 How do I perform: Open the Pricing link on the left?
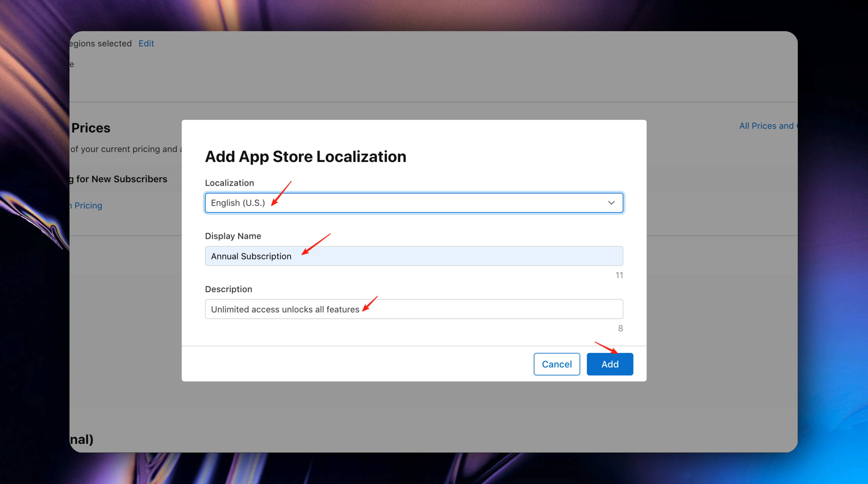[x=86, y=205]
